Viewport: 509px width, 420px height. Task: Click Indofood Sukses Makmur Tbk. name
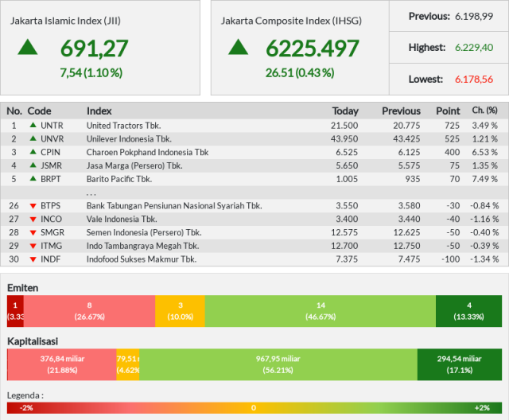142,259
